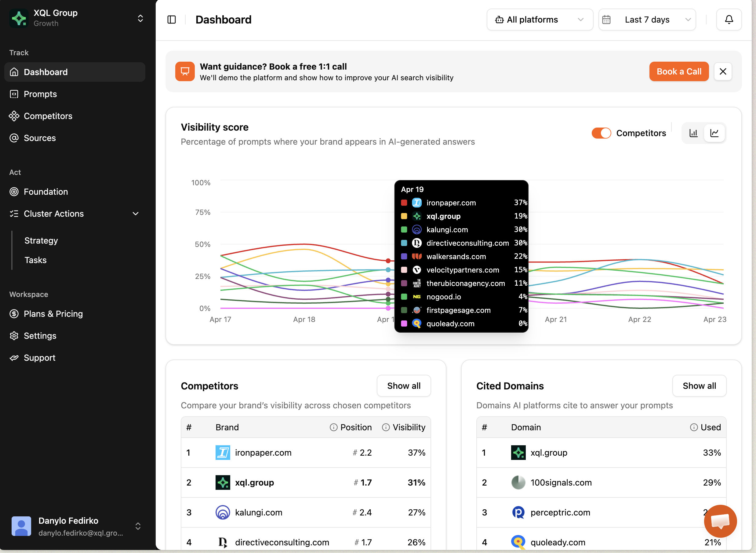Click the Book a Call button

point(679,72)
